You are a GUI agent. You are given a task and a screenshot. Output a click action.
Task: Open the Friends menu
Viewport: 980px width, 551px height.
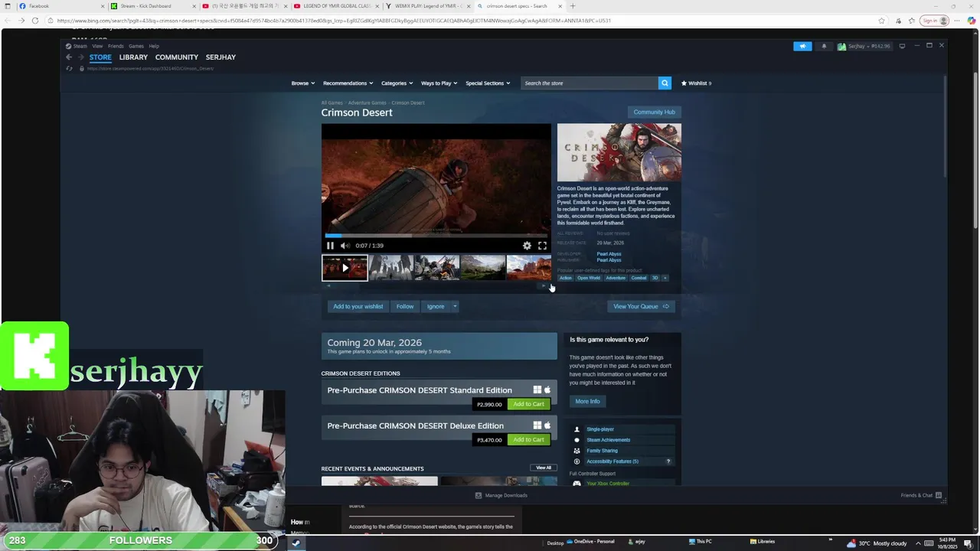point(116,46)
